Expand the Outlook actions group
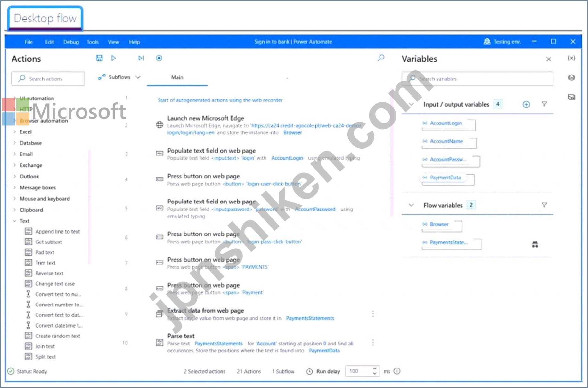This screenshot has height=388, width=588. [14, 176]
